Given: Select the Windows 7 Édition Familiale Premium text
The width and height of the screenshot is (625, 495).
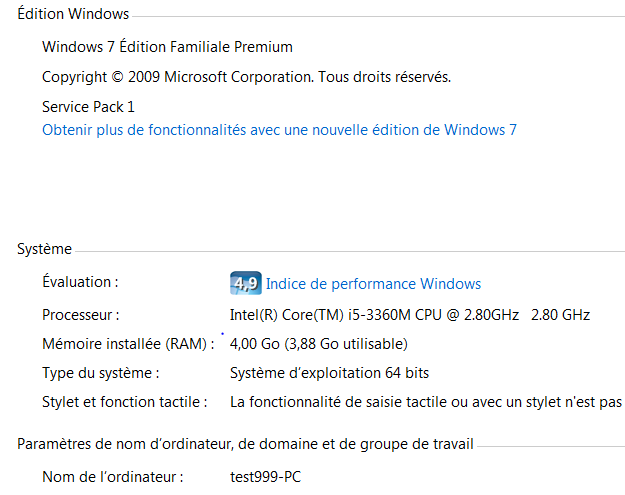Looking at the screenshot, I should coord(167,47).
